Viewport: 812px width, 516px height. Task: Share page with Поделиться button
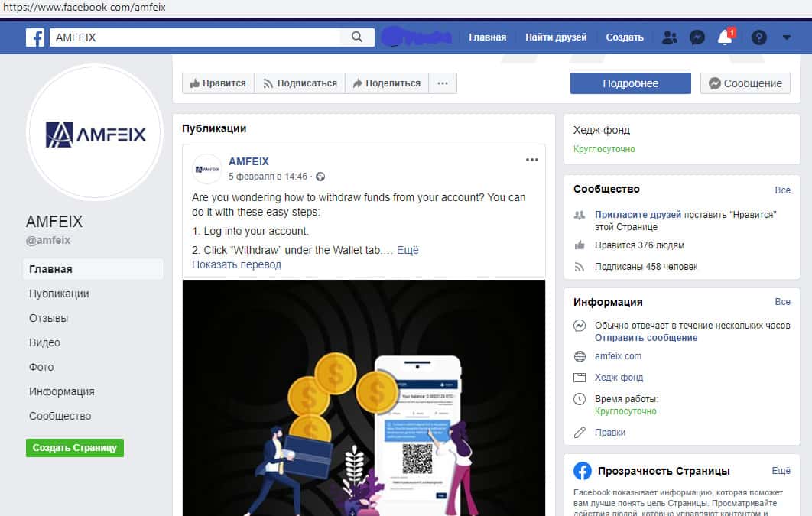(x=387, y=83)
